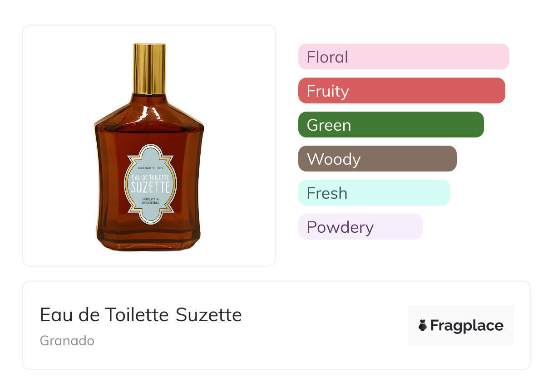Click the amber glass base of bottle
553x392 pixels.
[149, 240]
